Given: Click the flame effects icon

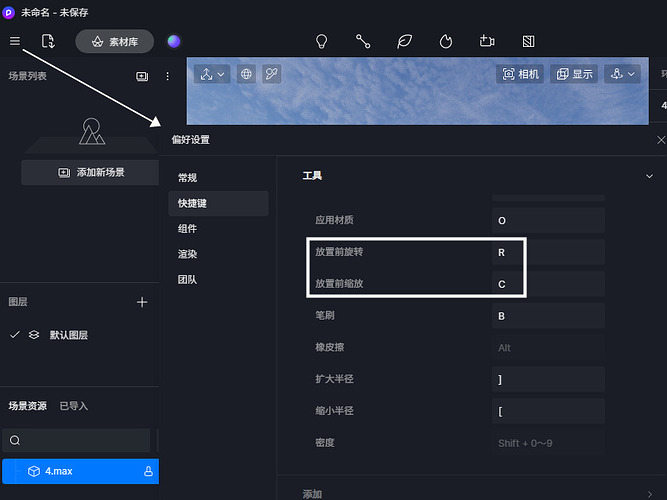Looking at the screenshot, I should [x=446, y=41].
